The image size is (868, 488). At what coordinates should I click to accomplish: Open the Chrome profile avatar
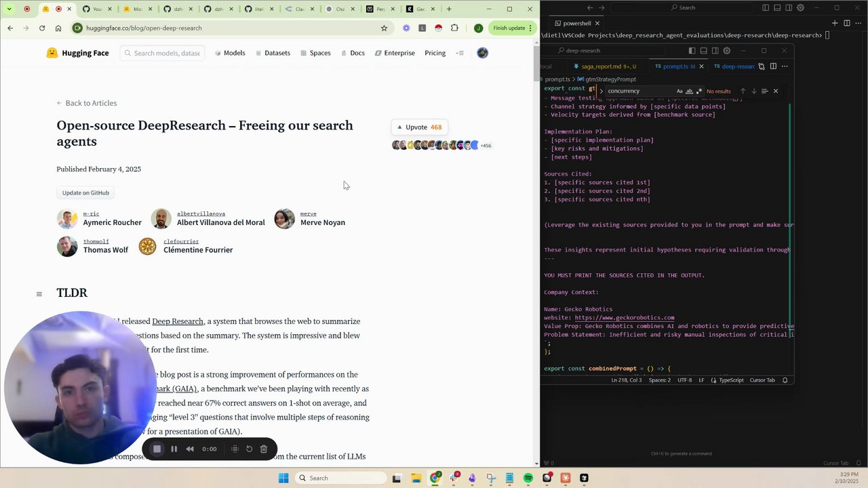coord(478,28)
